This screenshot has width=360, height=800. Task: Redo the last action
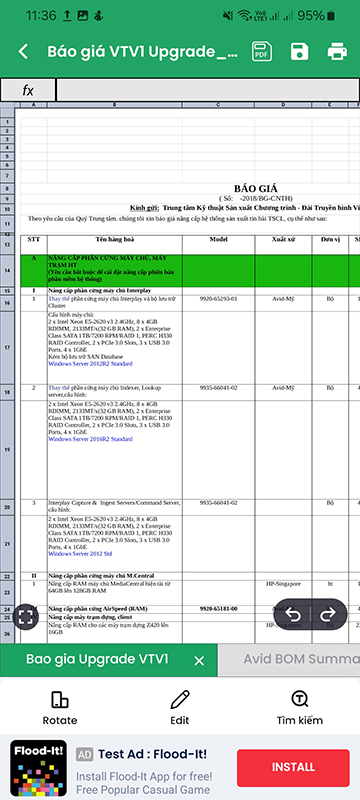click(x=328, y=614)
